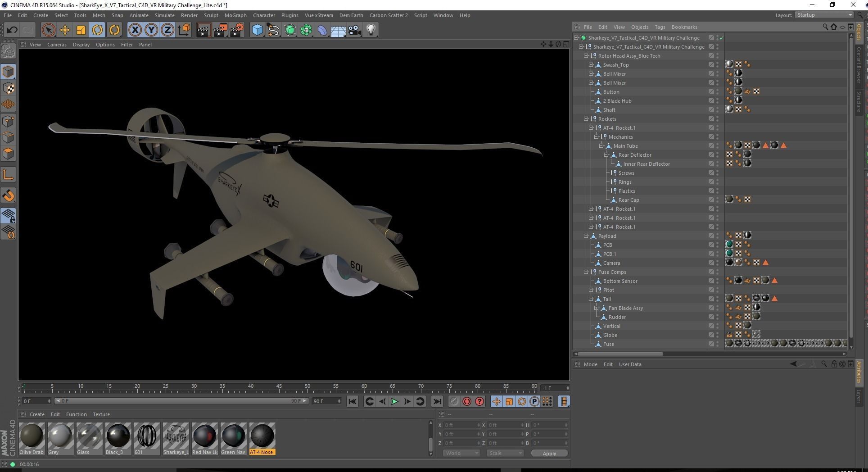This screenshot has width=868, height=472.
Task: Click the Record Active Objects button
Action: 454,401
